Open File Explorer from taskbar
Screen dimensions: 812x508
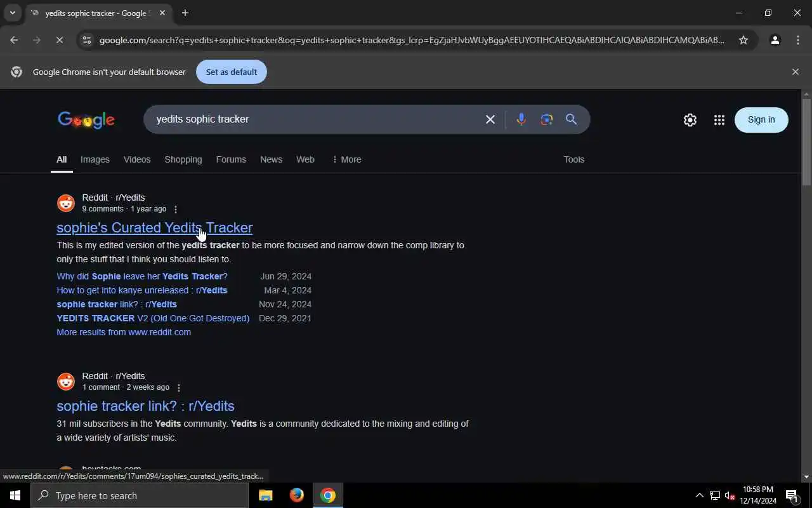(x=266, y=495)
